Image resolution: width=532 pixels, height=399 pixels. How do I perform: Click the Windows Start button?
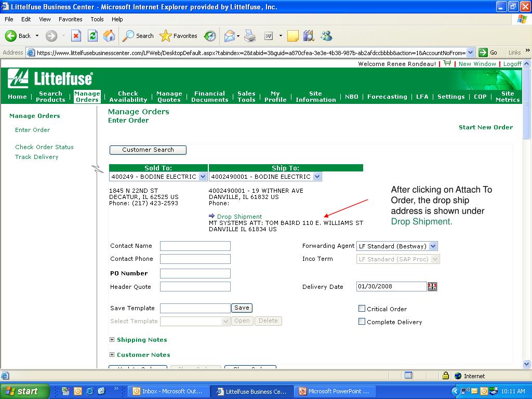24,391
